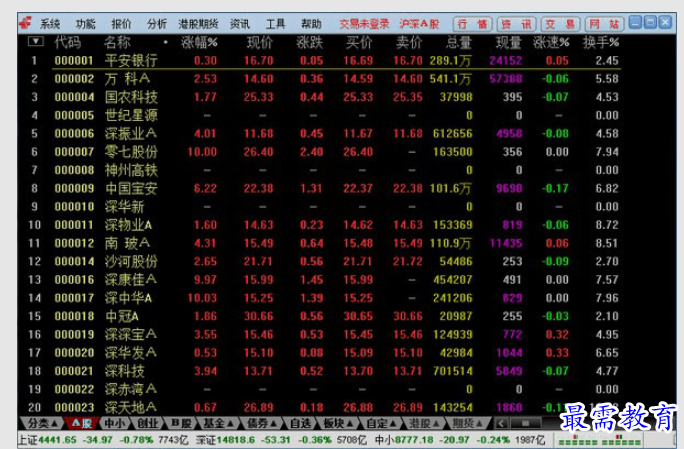The height and width of the screenshot is (449, 684).
Task: Click the 网站 button
Action: 605,24
